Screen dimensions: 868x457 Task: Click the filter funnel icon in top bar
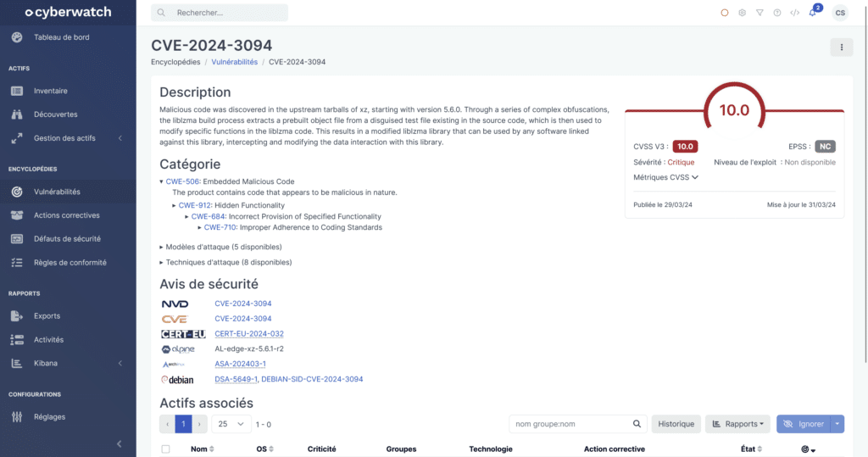click(x=759, y=13)
